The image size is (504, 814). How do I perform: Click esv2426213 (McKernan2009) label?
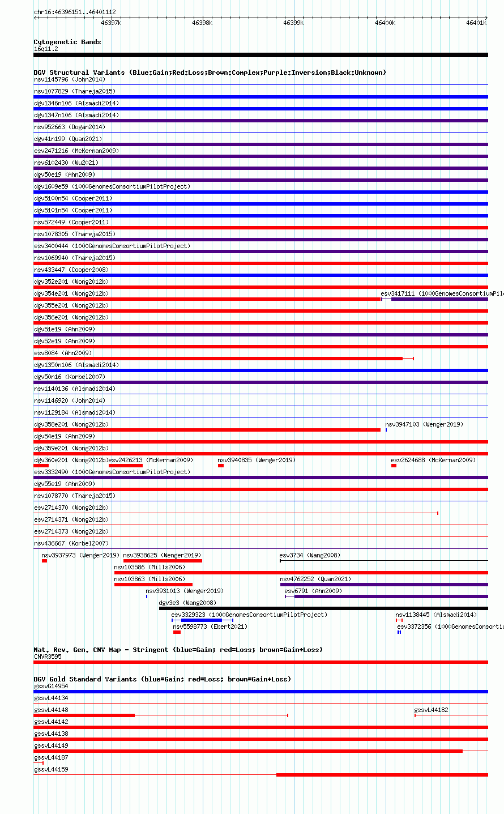(x=151, y=461)
